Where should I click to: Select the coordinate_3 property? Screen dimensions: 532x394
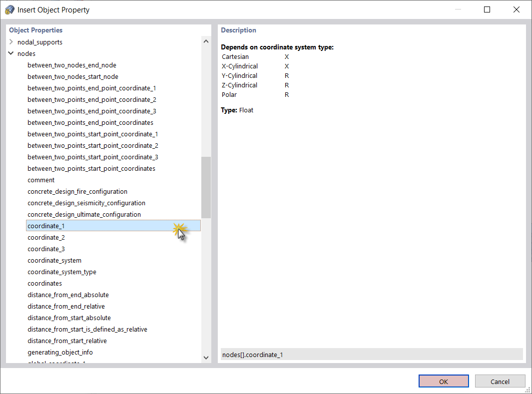(46, 249)
